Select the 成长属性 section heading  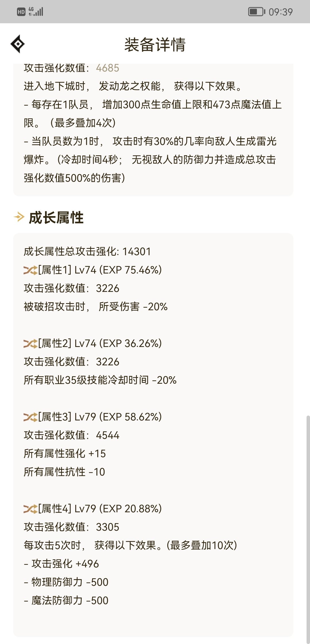coord(56,218)
